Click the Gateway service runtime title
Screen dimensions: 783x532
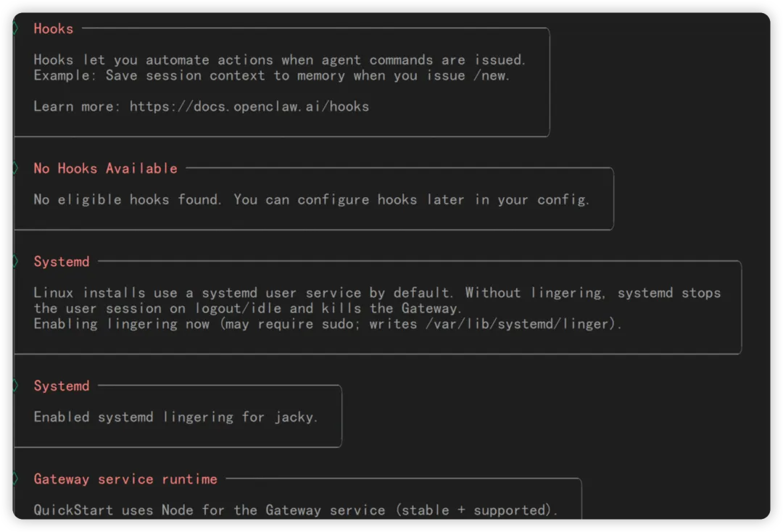(125, 479)
